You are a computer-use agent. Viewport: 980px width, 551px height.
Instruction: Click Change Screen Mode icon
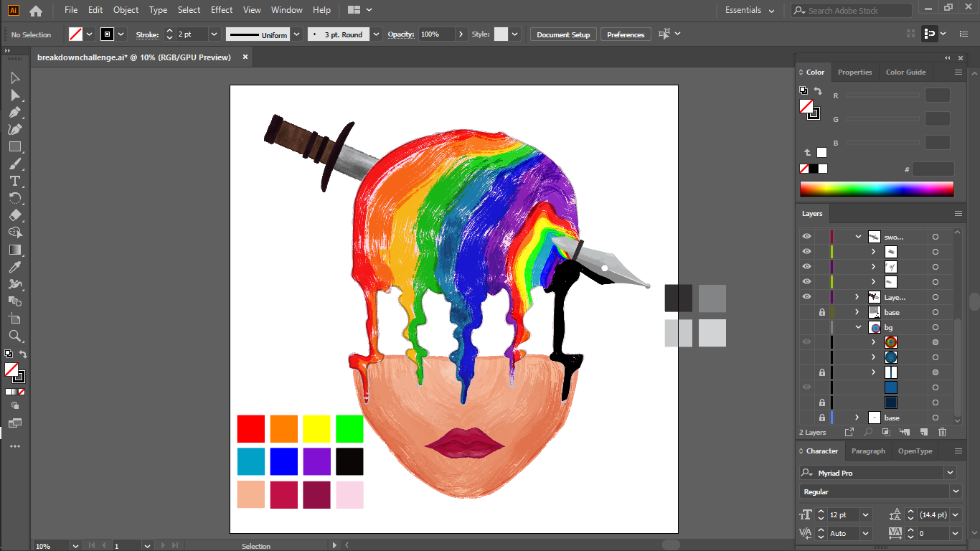tap(15, 423)
